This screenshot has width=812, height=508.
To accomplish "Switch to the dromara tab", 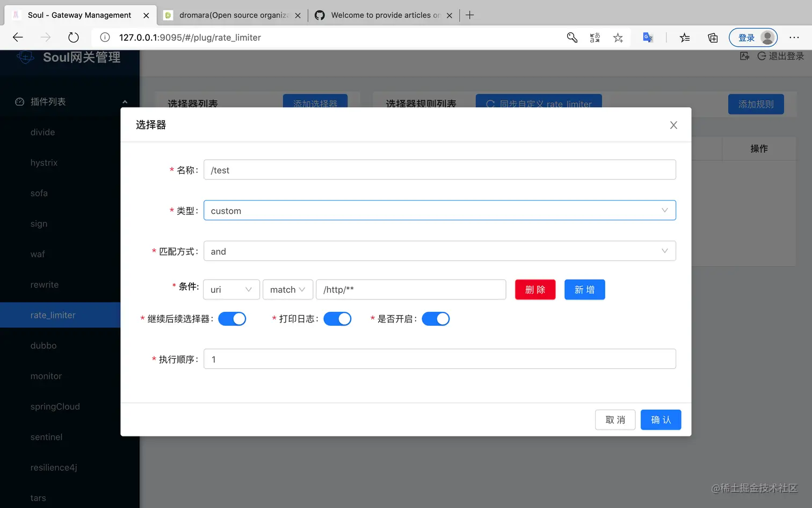I will 233,15.
